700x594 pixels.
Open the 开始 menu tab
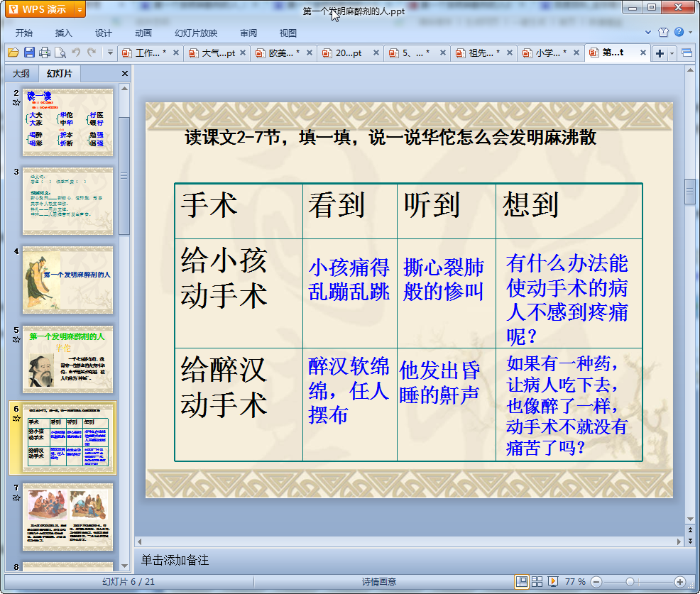pyautogui.click(x=24, y=33)
